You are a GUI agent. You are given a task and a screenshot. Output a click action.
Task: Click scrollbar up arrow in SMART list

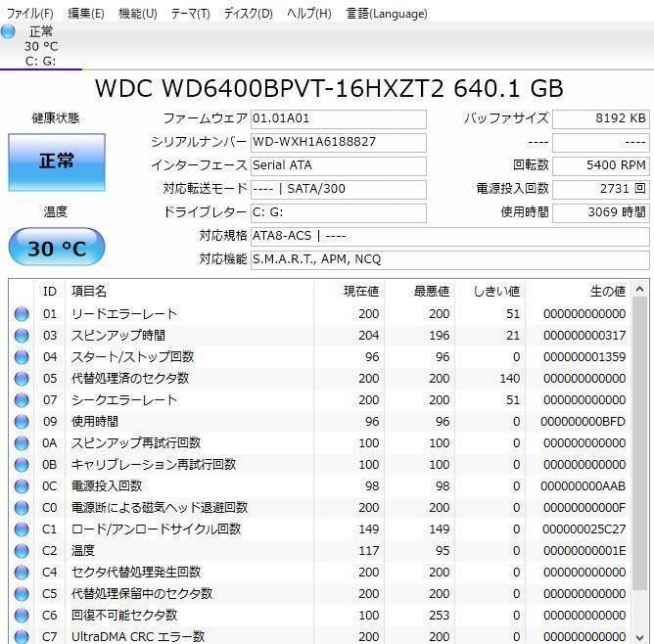[640, 289]
